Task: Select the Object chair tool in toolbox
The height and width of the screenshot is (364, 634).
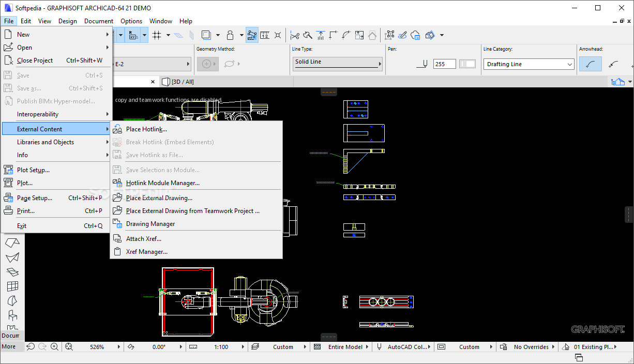Action: coord(12,315)
